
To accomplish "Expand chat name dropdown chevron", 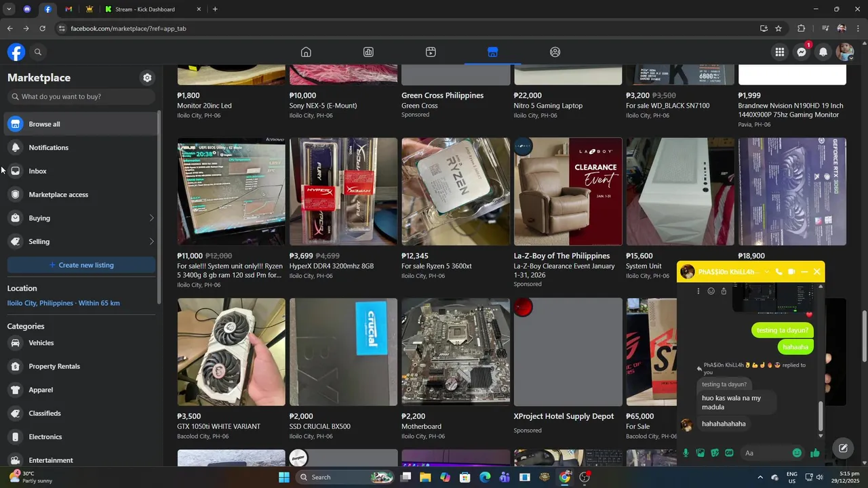I will coord(767,272).
